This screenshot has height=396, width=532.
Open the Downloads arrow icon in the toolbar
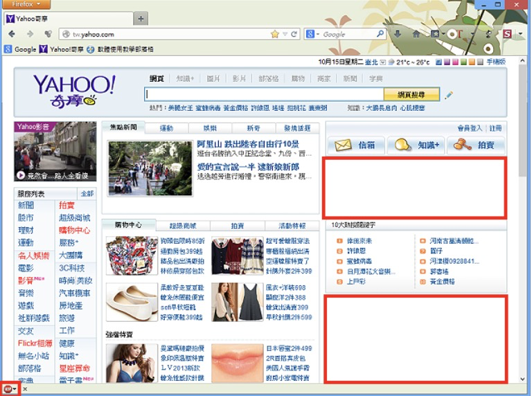click(398, 33)
